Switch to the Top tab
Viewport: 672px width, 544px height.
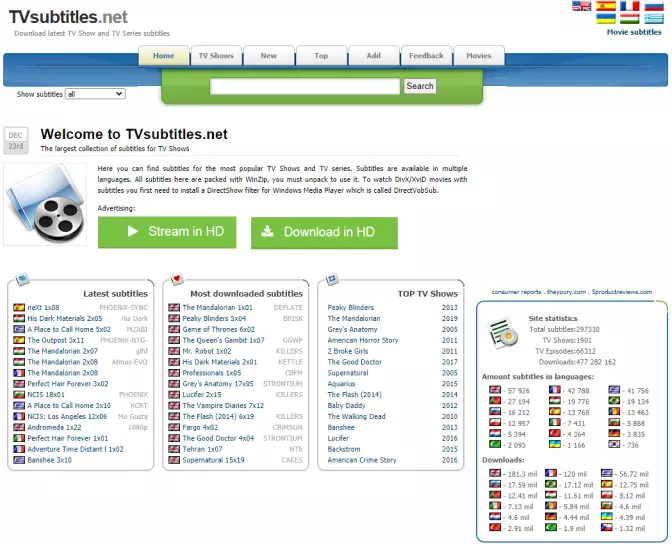pos(321,56)
